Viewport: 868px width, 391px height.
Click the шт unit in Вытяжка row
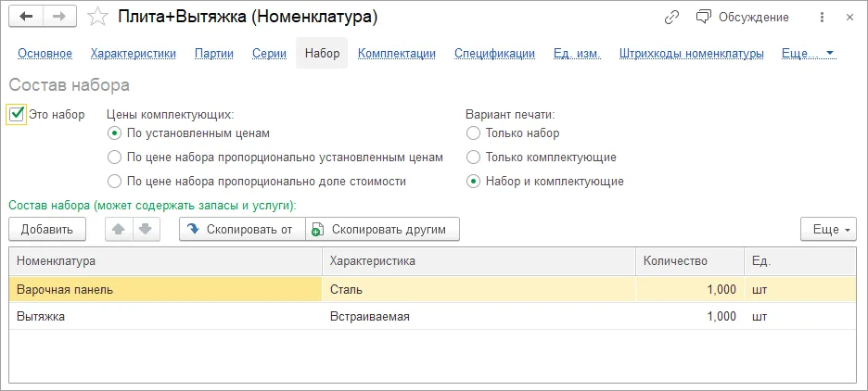pyautogui.click(x=800, y=316)
